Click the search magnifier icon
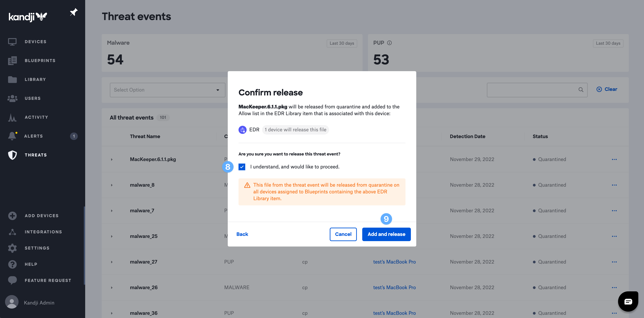The height and width of the screenshot is (318, 644). coord(581,90)
